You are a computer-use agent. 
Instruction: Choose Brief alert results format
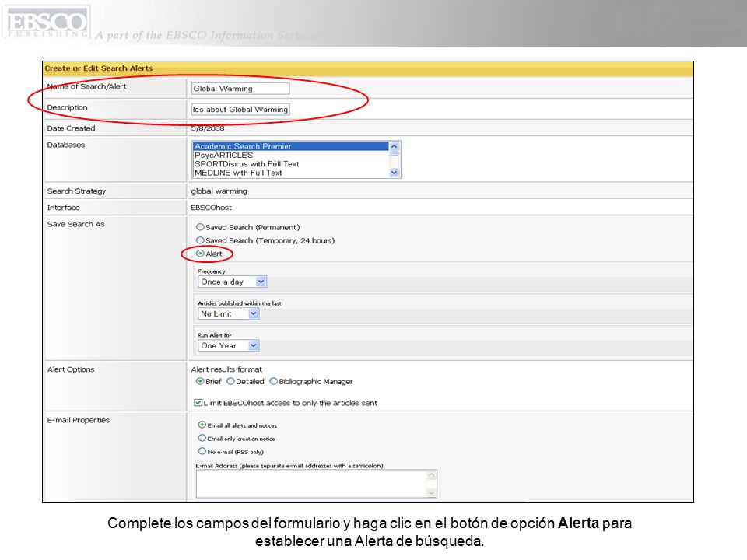[200, 381]
